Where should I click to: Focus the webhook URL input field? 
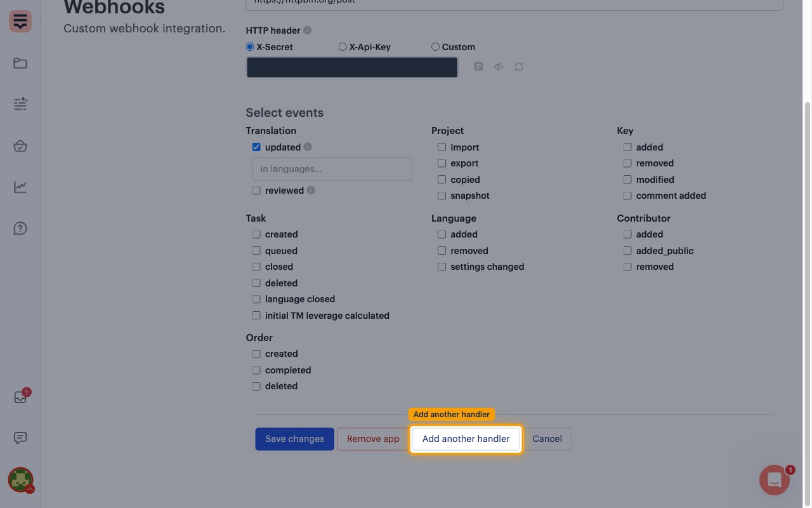(514, 4)
